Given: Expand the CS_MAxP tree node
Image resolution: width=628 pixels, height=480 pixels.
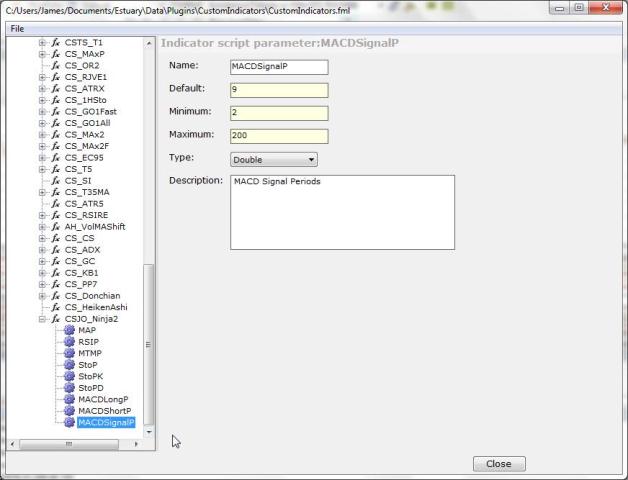Looking at the screenshot, I should click(42, 54).
